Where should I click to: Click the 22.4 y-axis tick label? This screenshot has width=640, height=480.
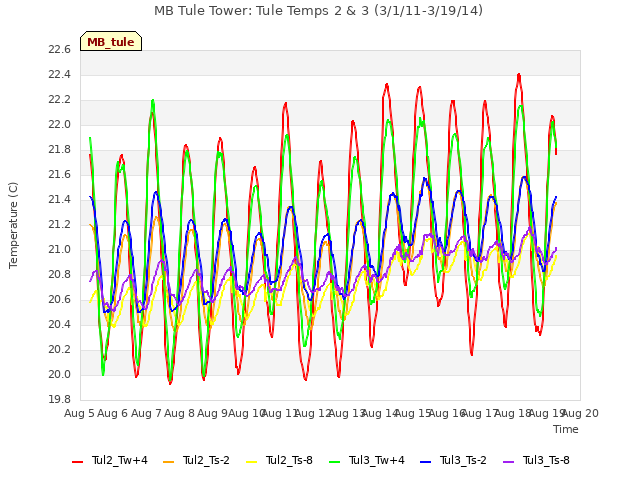point(60,75)
